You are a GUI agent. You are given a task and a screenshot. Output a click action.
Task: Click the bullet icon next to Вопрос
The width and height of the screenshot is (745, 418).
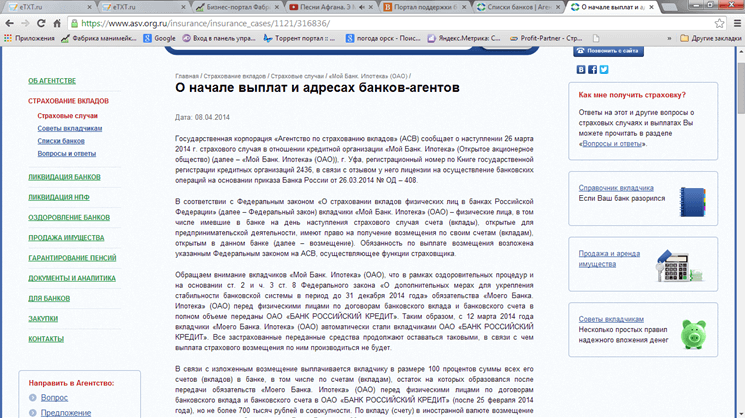(x=32, y=398)
